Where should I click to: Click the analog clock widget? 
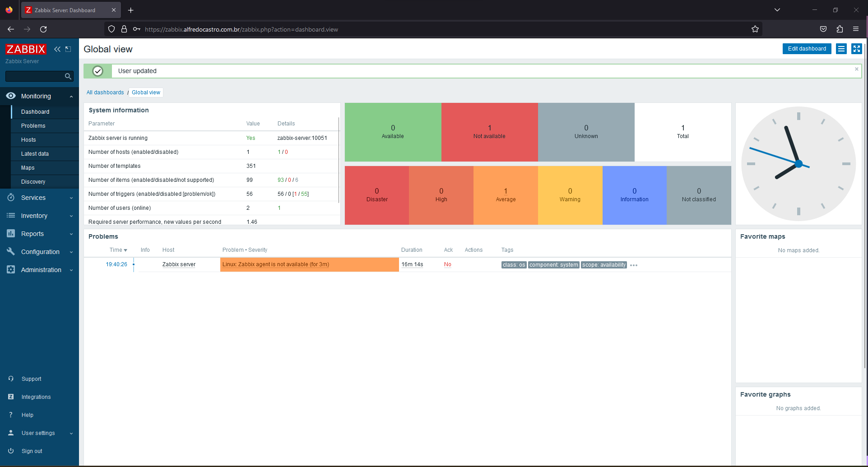point(798,164)
